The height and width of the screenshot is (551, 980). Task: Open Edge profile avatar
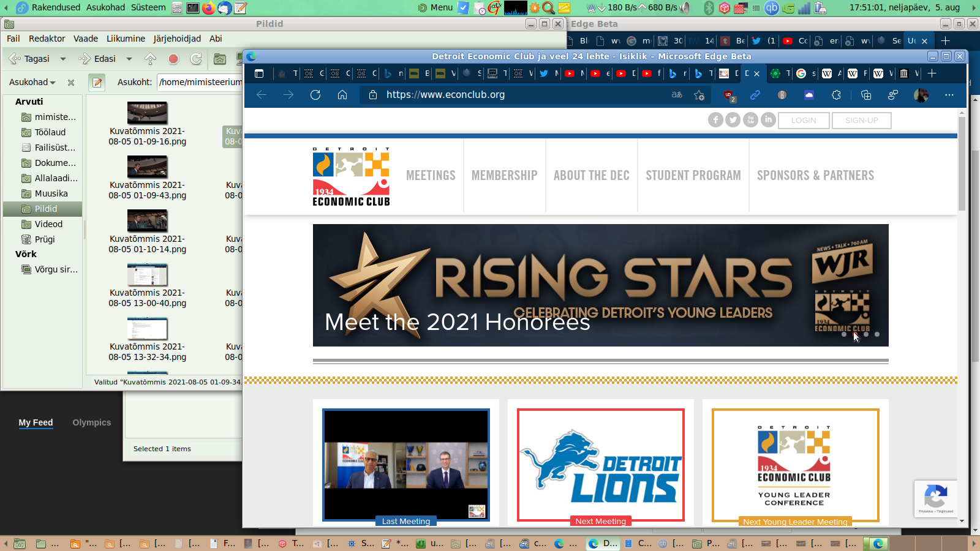(x=921, y=95)
